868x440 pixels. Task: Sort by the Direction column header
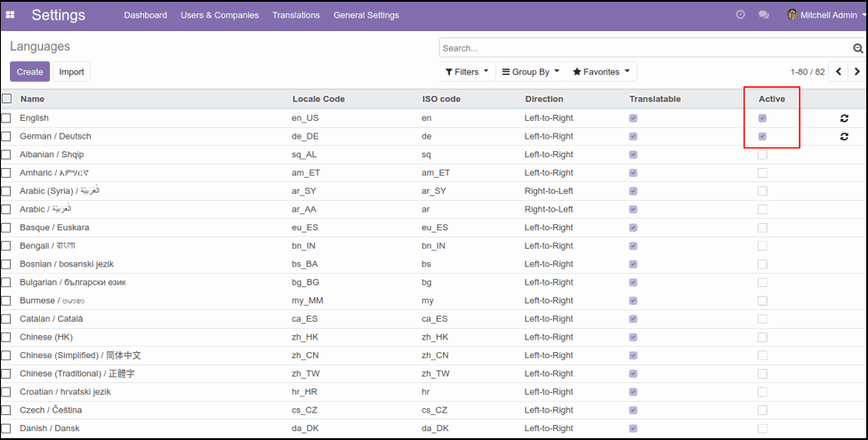544,99
